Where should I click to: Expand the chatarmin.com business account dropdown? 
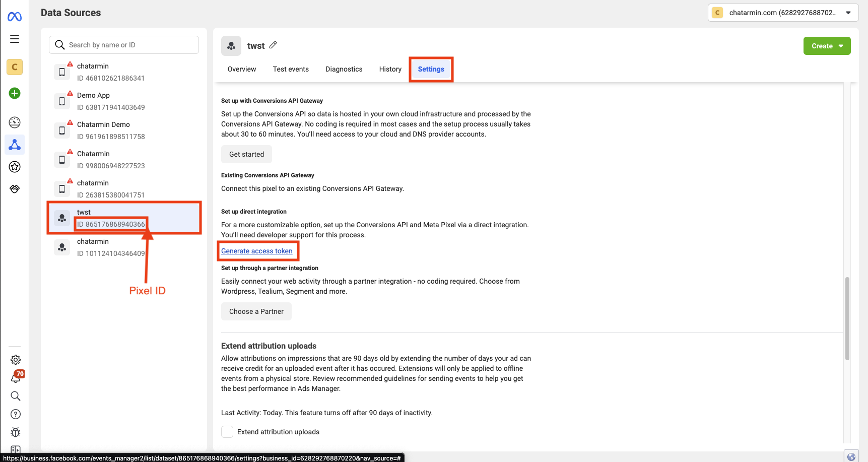point(783,13)
